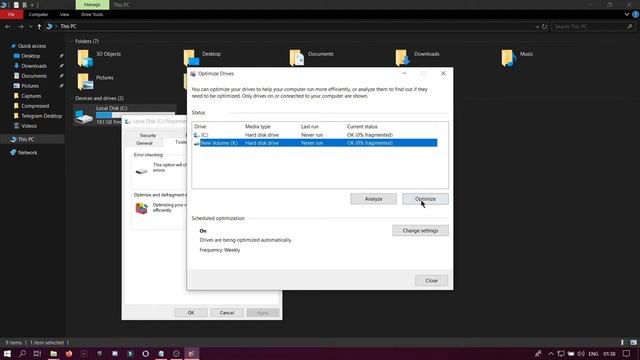Close the Optimize Drives dialog via Close button
This screenshot has height=360, width=640.
coord(431,280)
